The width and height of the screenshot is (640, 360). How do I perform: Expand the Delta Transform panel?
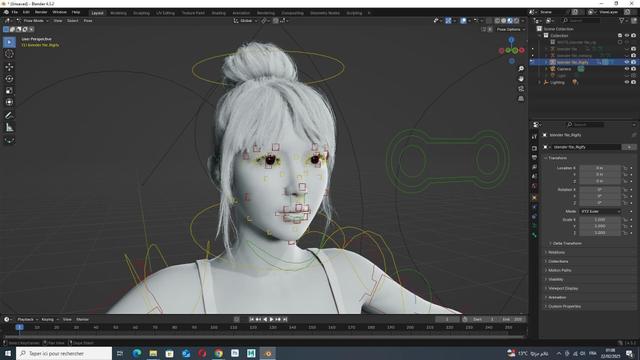pyautogui.click(x=567, y=243)
